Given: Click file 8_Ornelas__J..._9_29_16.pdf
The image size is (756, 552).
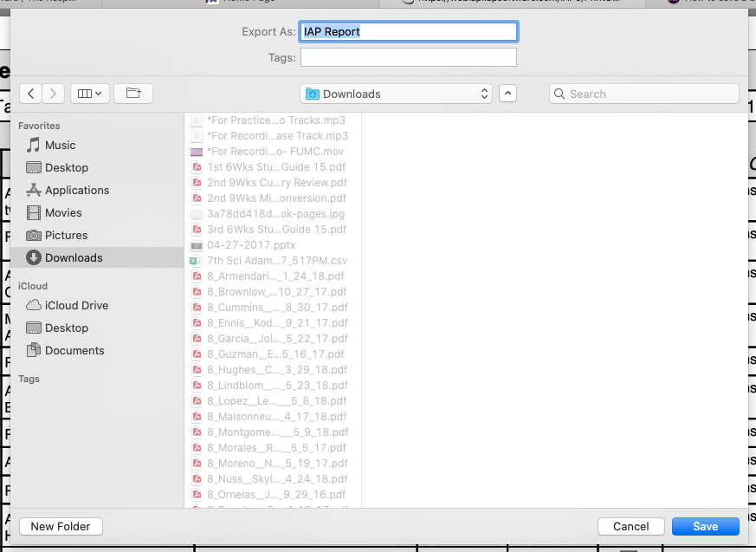Looking at the screenshot, I should [273, 495].
